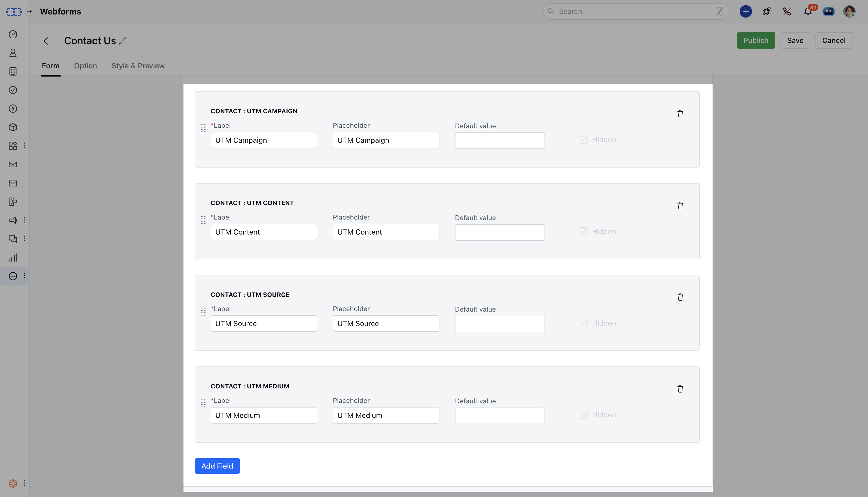The height and width of the screenshot is (497, 868).
Task: Open the AI assistant bot icon
Action: 829,12
